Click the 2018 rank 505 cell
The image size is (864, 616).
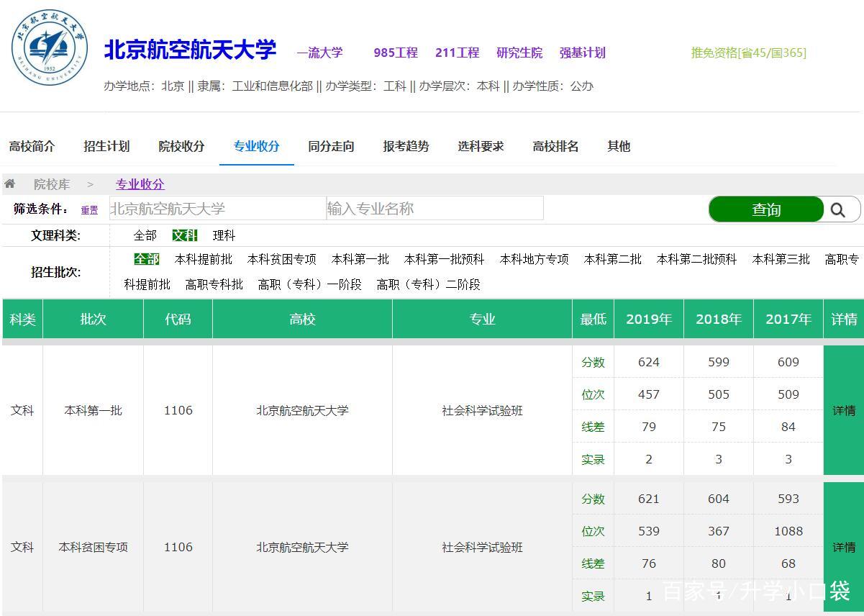tap(719, 394)
